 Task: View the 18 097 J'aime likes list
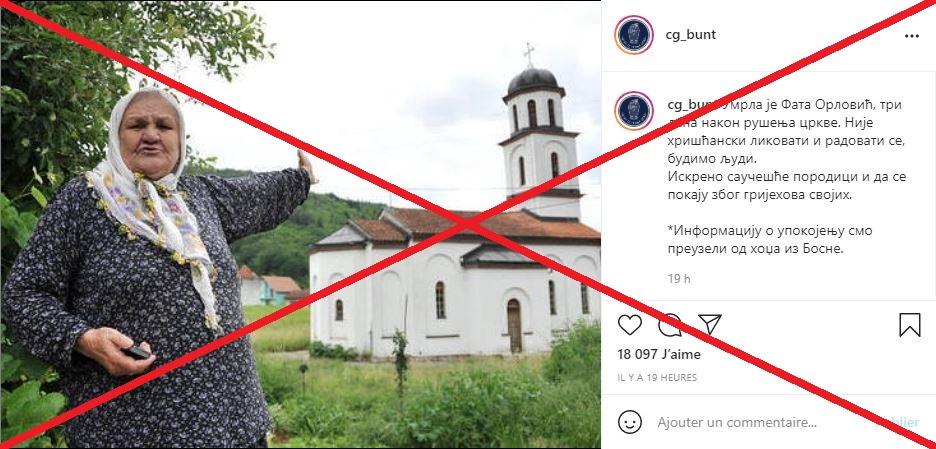tap(659, 355)
